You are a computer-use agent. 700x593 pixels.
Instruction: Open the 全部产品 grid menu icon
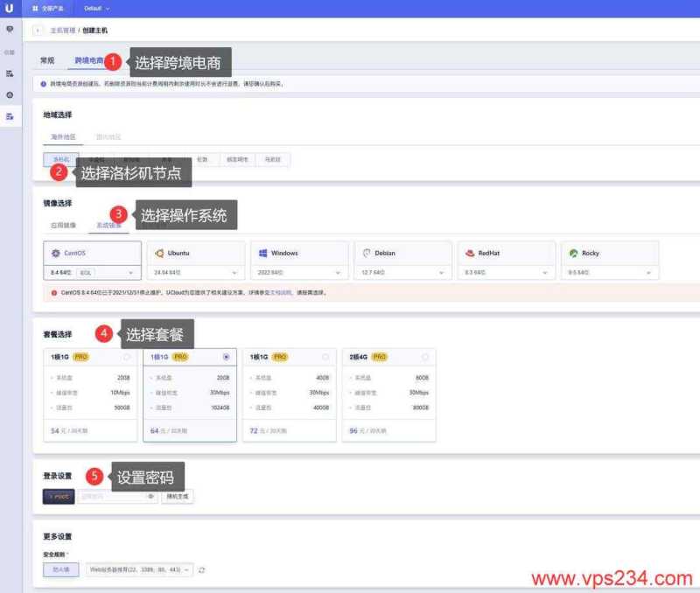pyautogui.click(x=36, y=8)
